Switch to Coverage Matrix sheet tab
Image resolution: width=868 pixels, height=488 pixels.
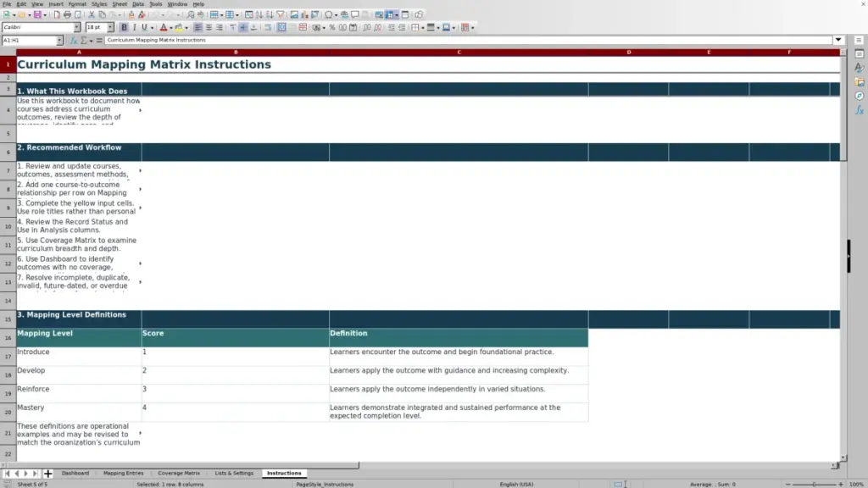pyautogui.click(x=179, y=473)
